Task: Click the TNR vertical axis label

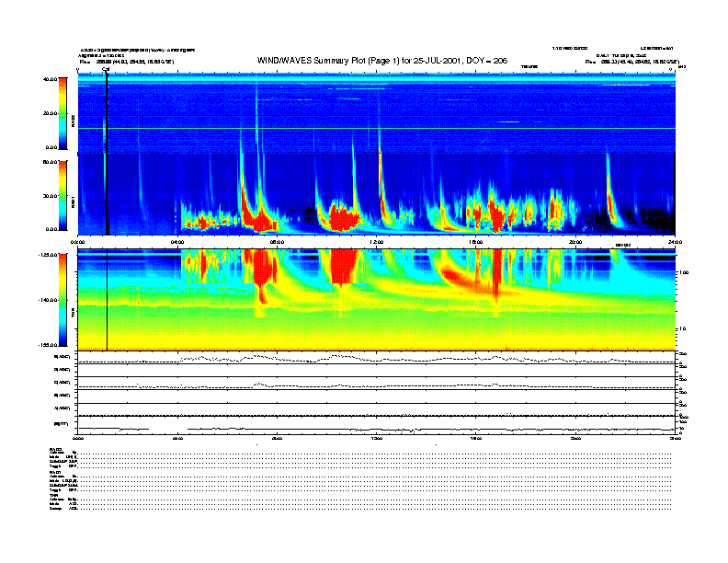Action: tap(73, 313)
